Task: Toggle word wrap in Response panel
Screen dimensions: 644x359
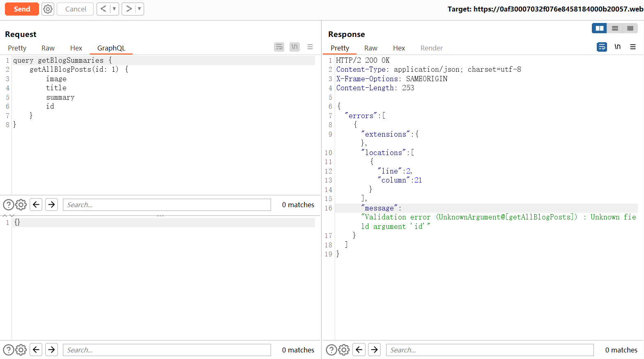Action: tap(602, 47)
